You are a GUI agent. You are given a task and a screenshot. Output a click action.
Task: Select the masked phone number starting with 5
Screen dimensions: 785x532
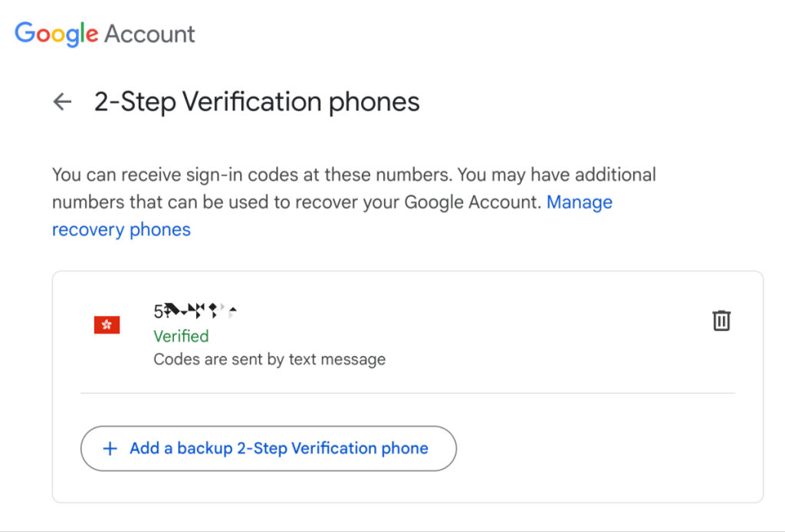click(195, 311)
